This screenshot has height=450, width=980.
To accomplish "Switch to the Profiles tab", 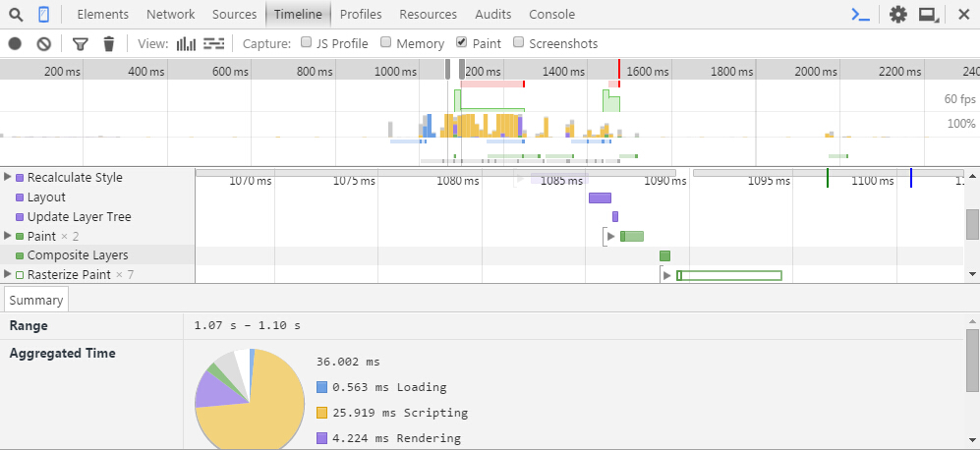I will (x=361, y=15).
